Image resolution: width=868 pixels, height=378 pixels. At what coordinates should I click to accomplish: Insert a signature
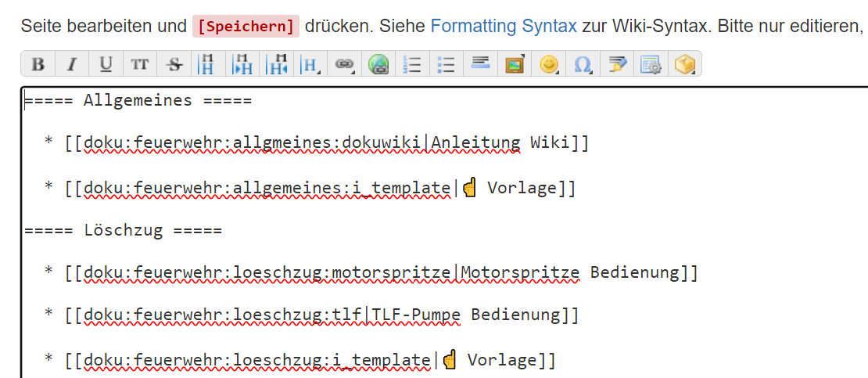(x=617, y=64)
